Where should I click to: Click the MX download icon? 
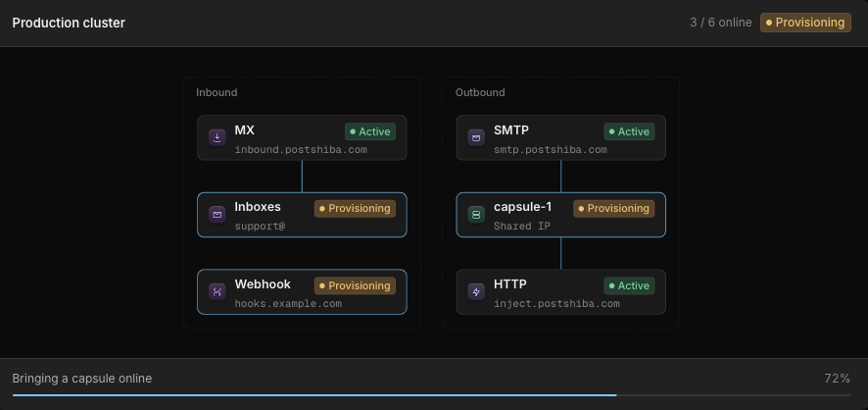coord(217,137)
